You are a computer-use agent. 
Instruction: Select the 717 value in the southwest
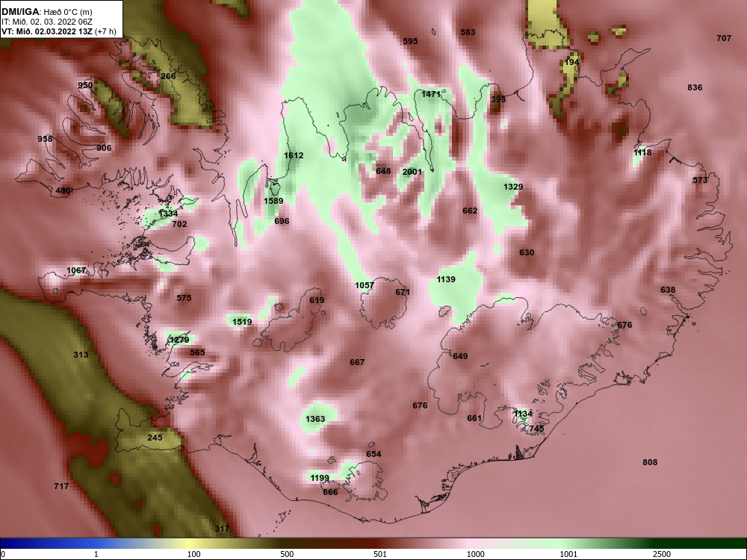tap(61, 487)
